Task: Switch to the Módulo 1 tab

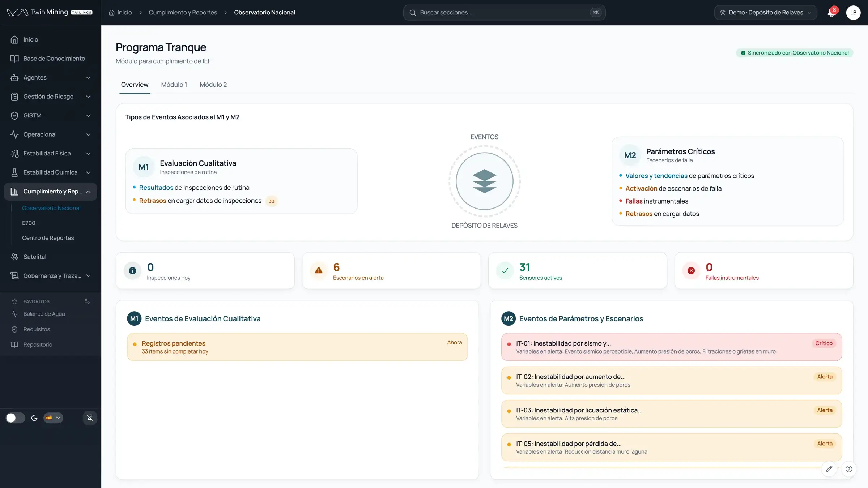Action: click(174, 85)
